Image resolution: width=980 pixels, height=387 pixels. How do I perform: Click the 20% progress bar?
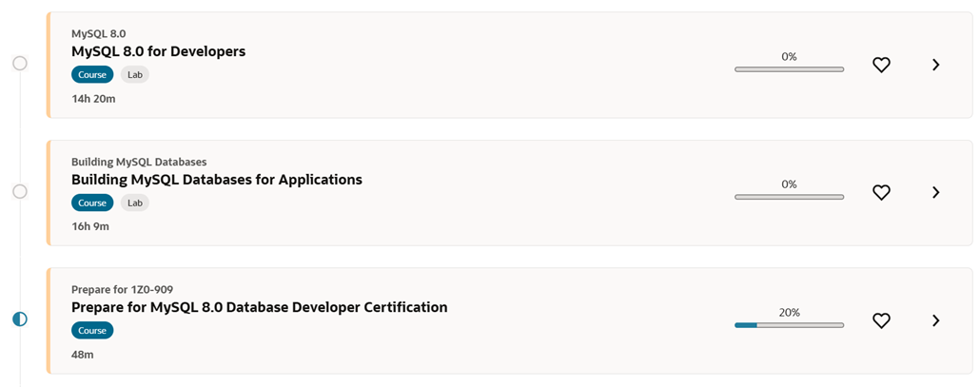[x=789, y=325]
